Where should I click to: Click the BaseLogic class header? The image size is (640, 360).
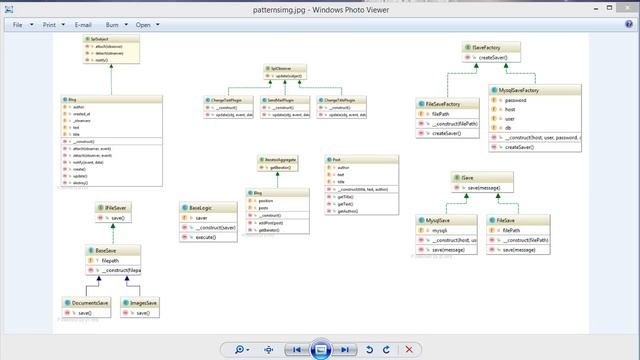(208, 208)
